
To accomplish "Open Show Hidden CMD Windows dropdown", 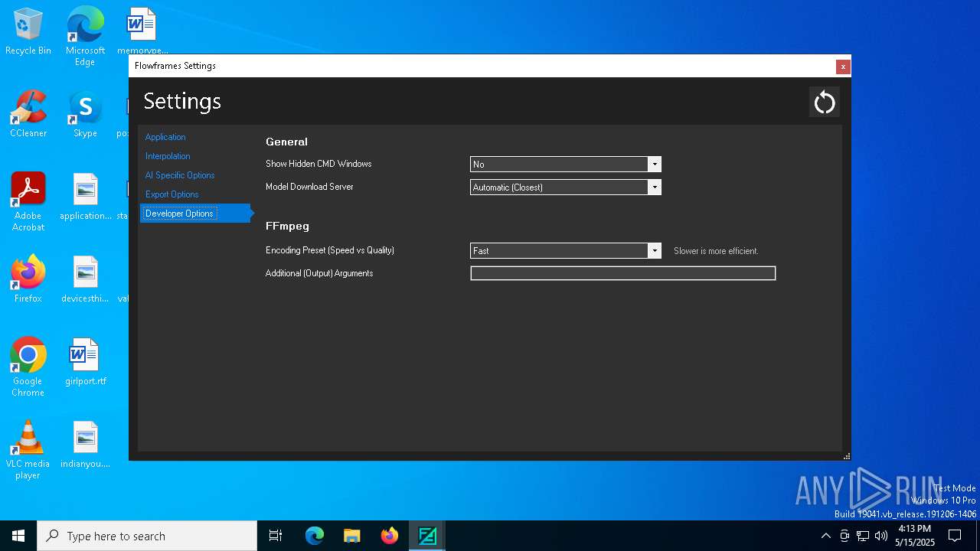I will 566,164.
